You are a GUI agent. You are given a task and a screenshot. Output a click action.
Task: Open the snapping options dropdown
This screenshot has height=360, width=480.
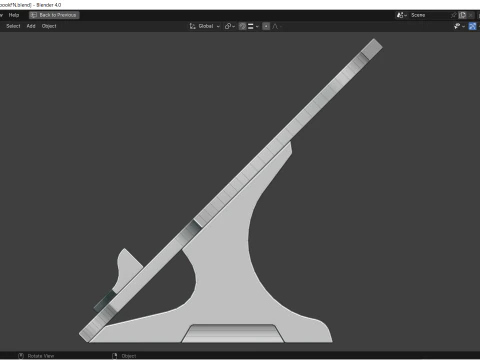[253, 26]
